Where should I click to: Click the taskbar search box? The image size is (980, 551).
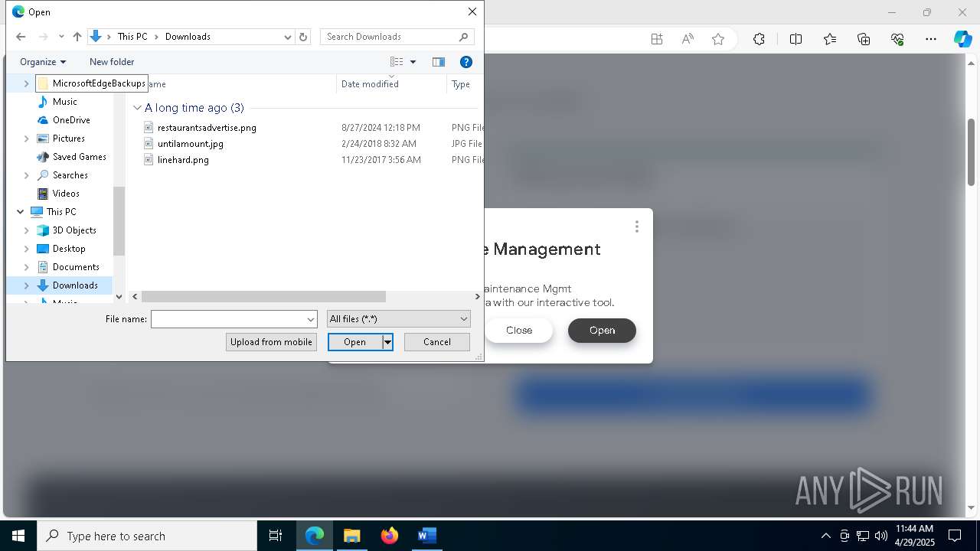(147, 536)
